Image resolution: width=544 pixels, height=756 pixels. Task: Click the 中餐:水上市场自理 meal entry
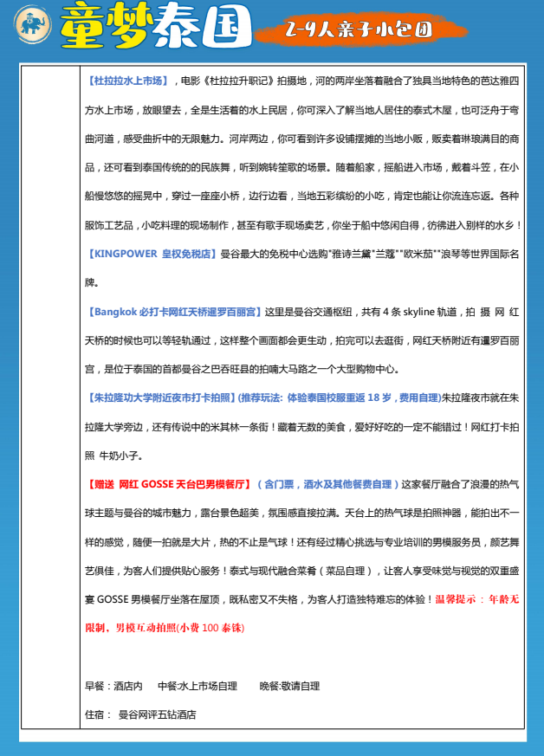point(198,686)
